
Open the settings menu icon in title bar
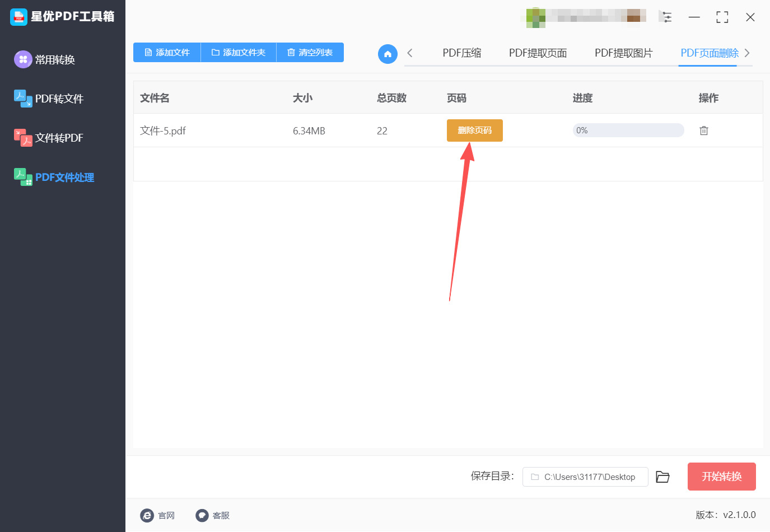(x=666, y=17)
